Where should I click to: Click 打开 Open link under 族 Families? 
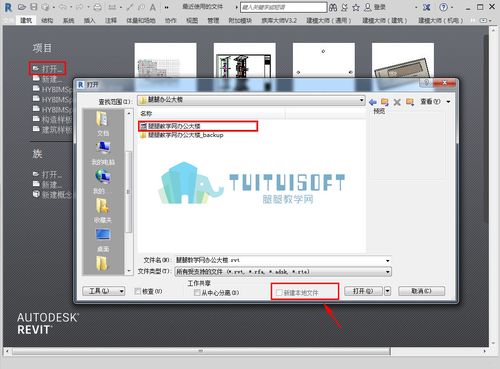47,174
